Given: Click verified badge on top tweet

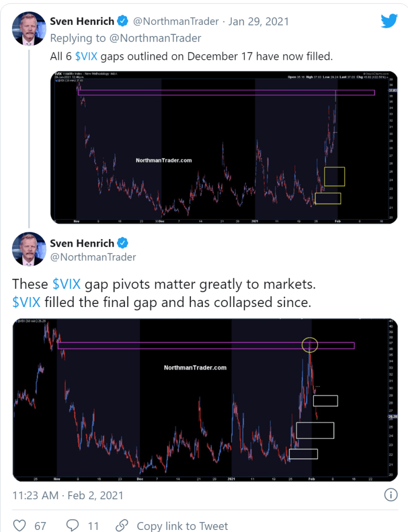Looking at the screenshot, I should 123,21.
